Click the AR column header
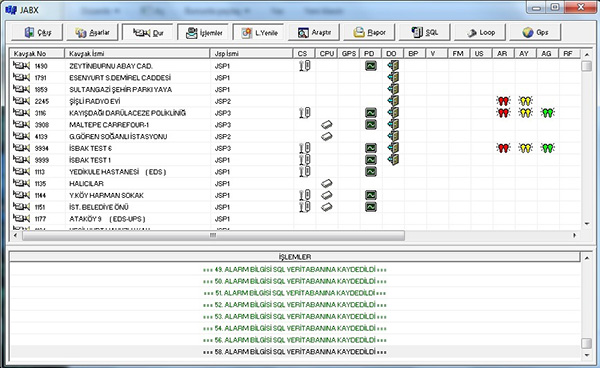The width and height of the screenshot is (600, 368). pos(503,53)
